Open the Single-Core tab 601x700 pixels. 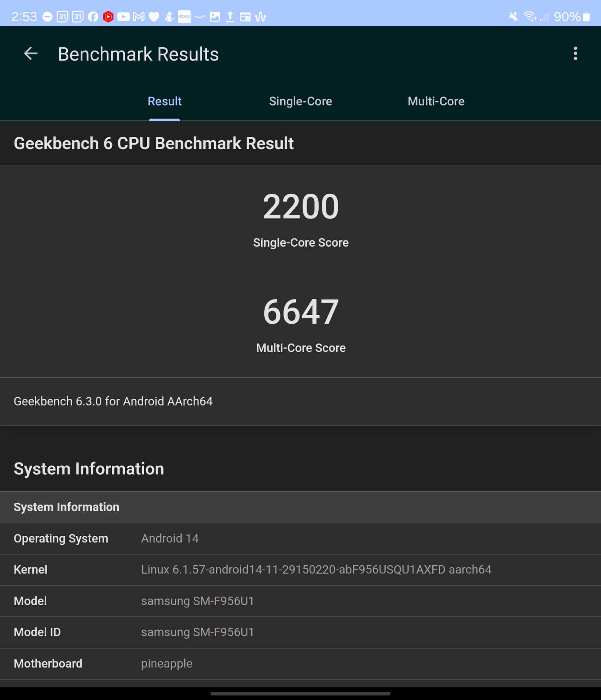click(300, 101)
